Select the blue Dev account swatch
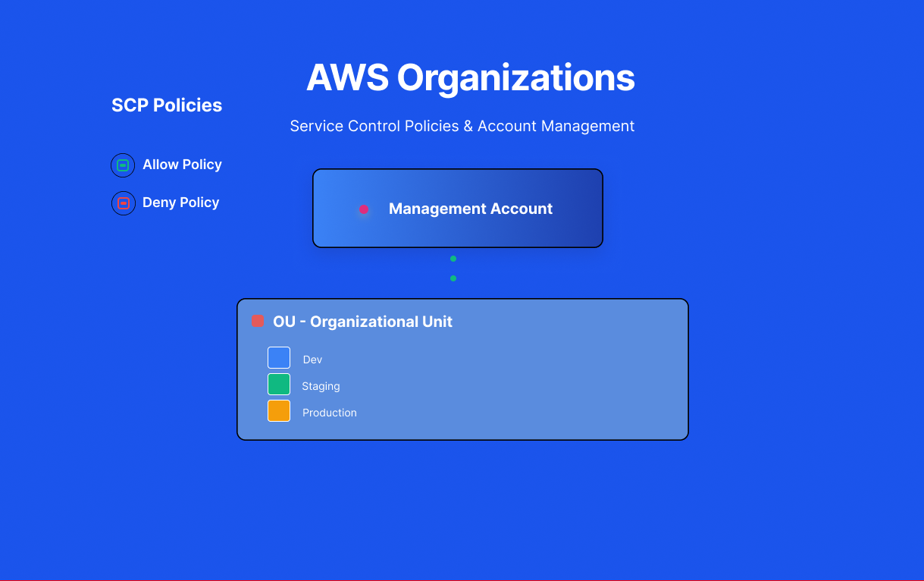Screen dimensions: 924x581 click(x=279, y=358)
